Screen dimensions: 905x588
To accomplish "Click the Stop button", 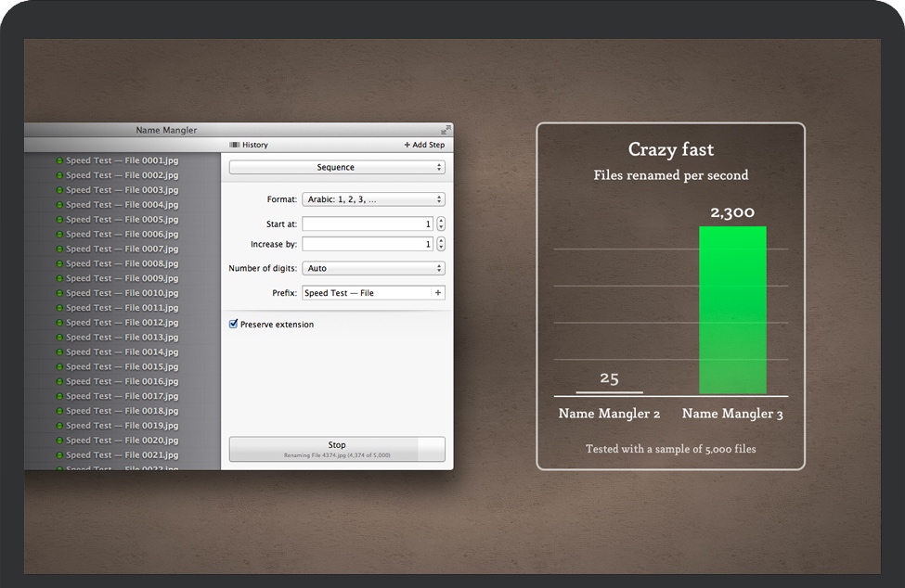I will [336, 444].
